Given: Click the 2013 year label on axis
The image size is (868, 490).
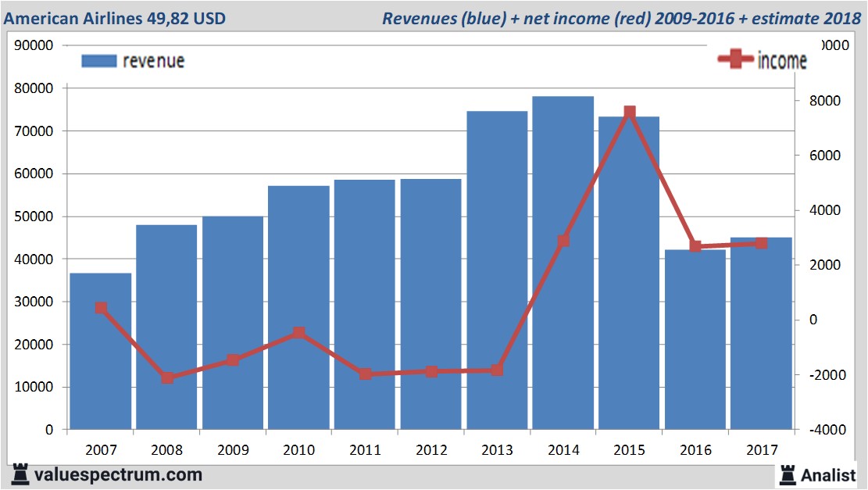Looking at the screenshot, I should 497,450.
